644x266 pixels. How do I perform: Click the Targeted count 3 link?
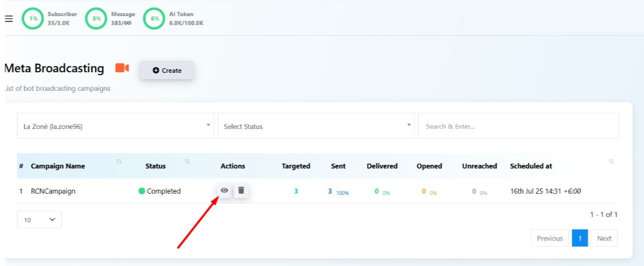coord(296,191)
